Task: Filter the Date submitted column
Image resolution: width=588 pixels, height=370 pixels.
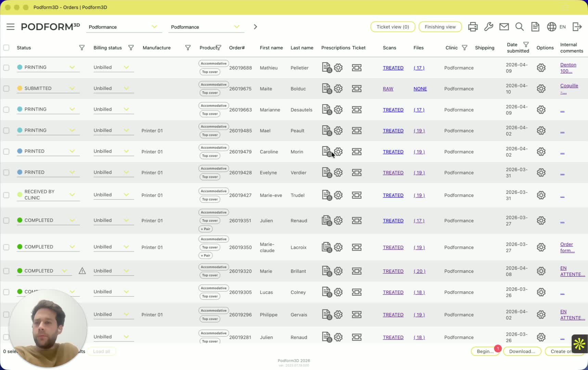Action: 526,45
